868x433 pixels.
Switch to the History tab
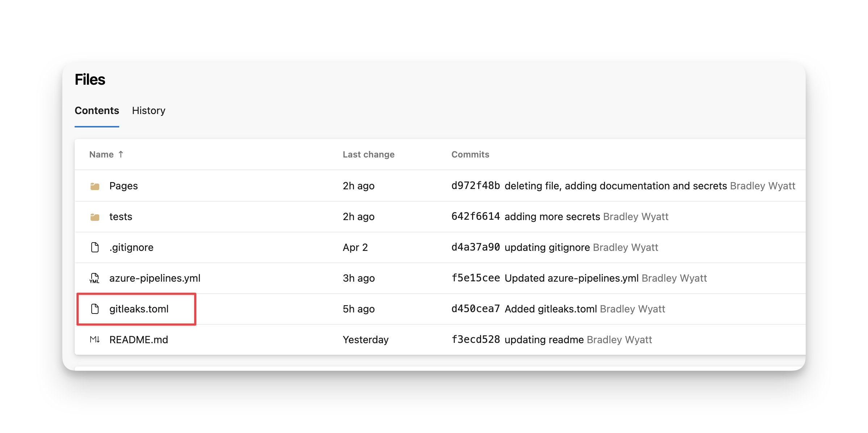149,110
